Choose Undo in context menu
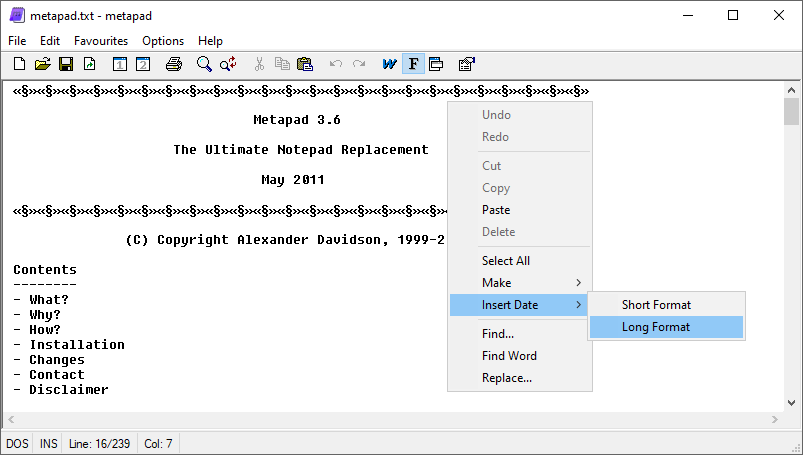 coord(520,115)
